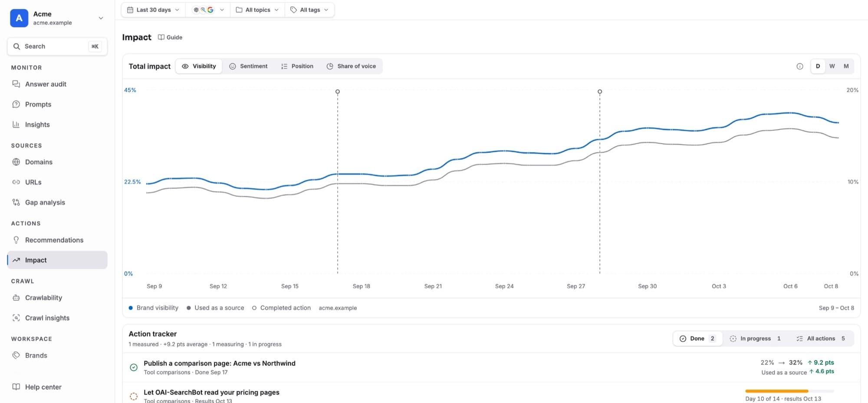Open Recommendations page
The height and width of the screenshot is (403, 868).
point(57,240)
